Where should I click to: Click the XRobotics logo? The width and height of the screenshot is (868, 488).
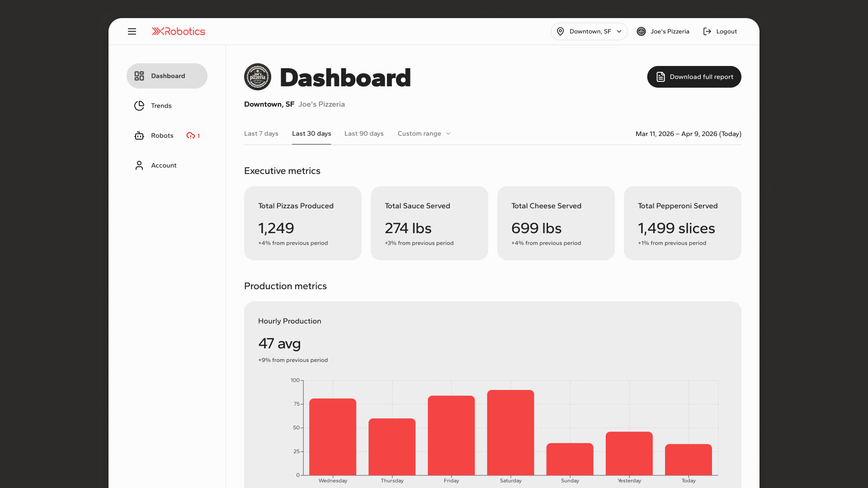(x=178, y=32)
